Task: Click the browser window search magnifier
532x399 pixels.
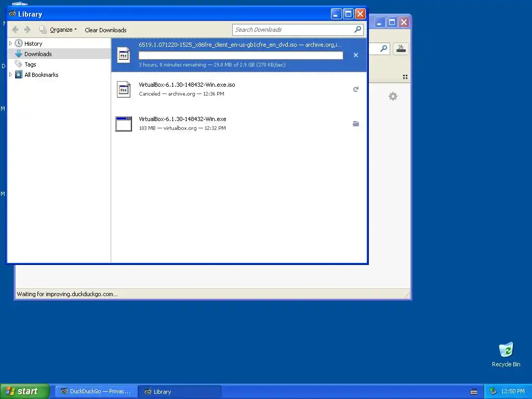Action: click(x=383, y=49)
